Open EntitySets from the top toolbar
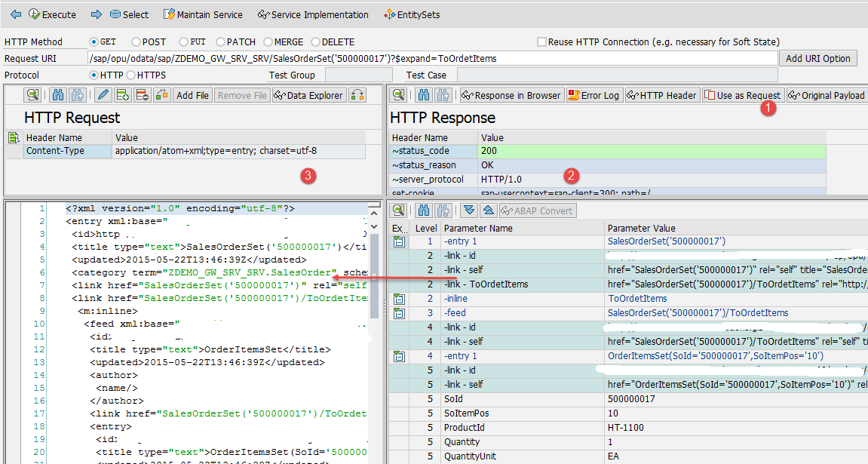The height and width of the screenshot is (464, 868). [412, 14]
